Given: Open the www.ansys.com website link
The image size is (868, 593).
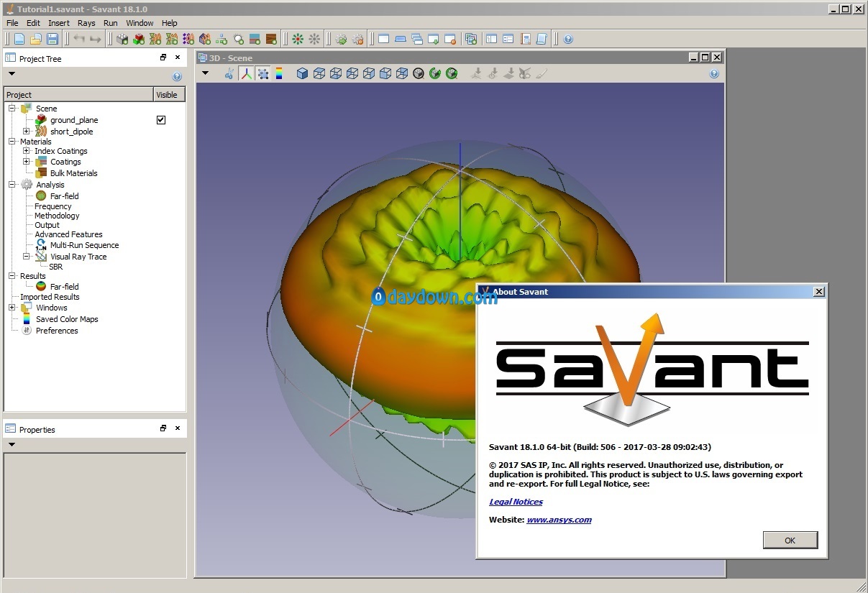Looking at the screenshot, I should pos(559,520).
